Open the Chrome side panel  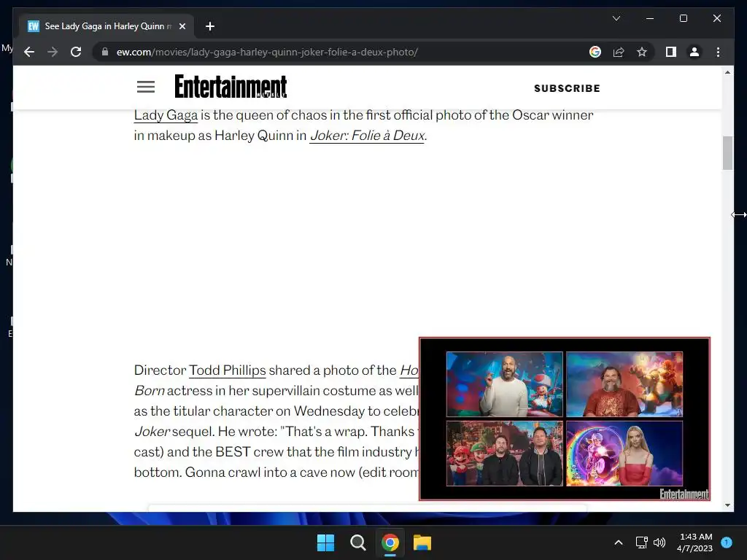[671, 52]
